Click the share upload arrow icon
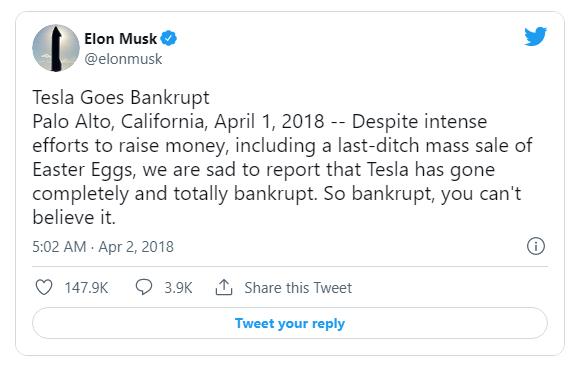Viewport: 581px width, 369px height. [x=224, y=287]
